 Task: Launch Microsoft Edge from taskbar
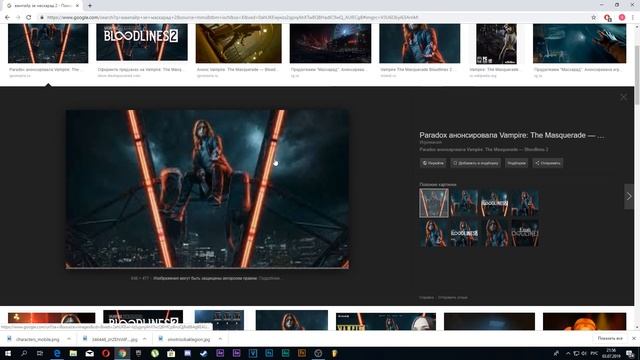(x=57, y=353)
